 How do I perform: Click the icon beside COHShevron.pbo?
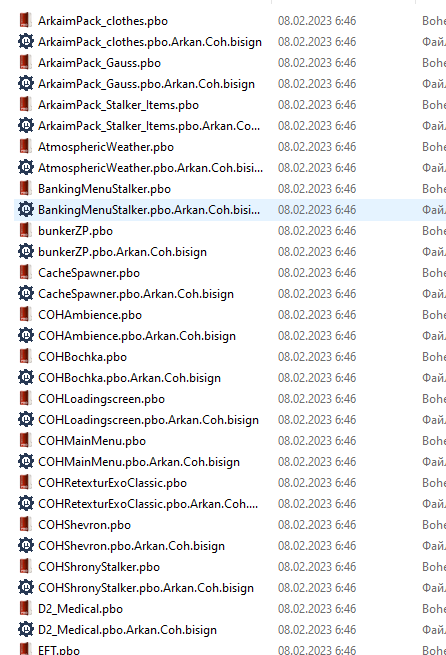pyautogui.click(x=25, y=524)
